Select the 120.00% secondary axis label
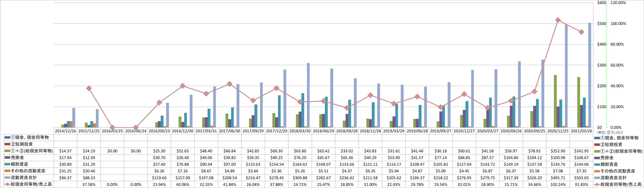This screenshot has height=188, width=644. point(618,3)
